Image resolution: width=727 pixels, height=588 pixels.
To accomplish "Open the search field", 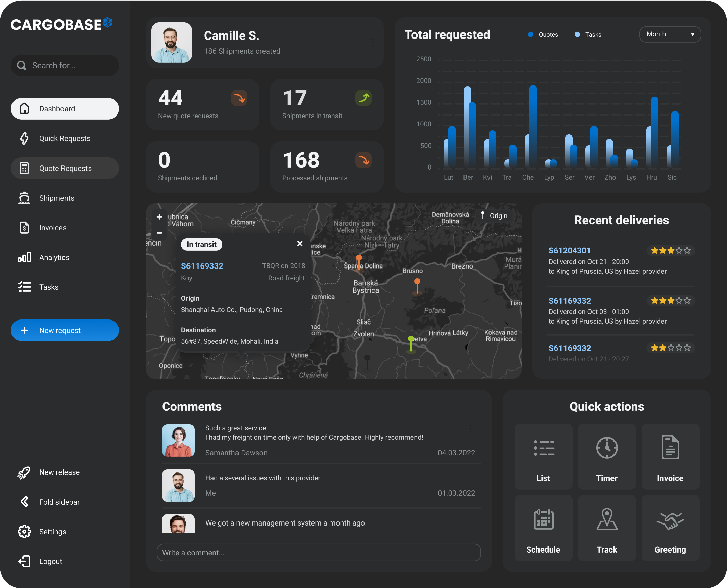I will tap(65, 66).
